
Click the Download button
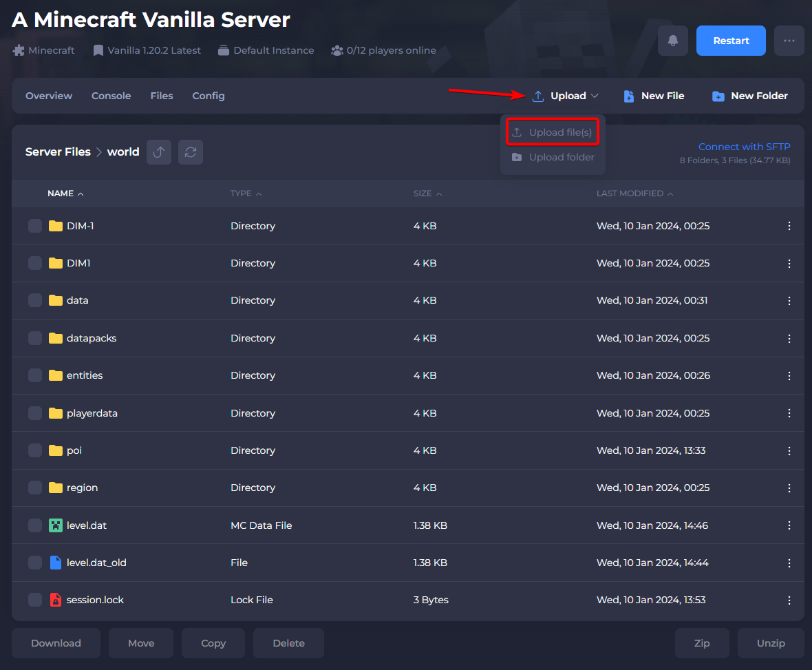pos(56,643)
